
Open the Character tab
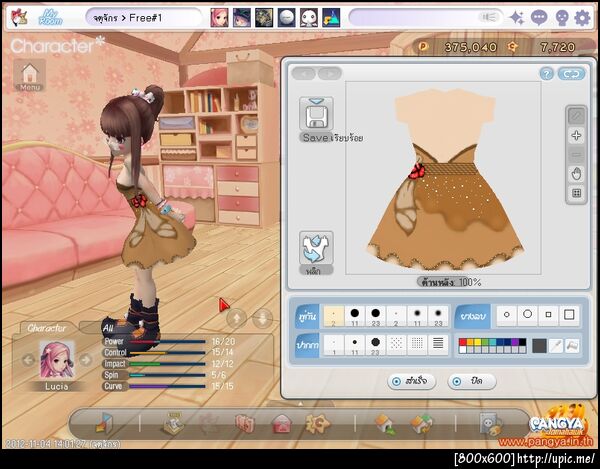(47, 328)
